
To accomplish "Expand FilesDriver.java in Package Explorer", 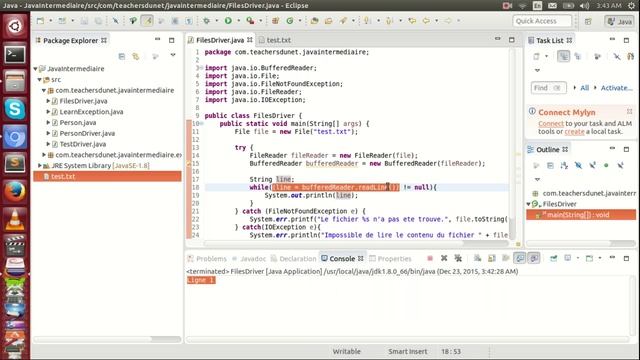I will click(x=48, y=101).
